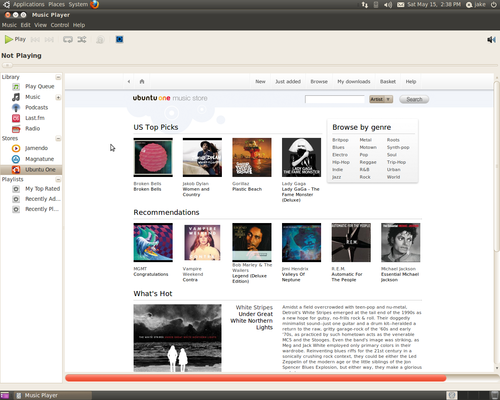The image size is (500, 400).
Task: Browse the Jazz genre
Action: tap(336, 177)
